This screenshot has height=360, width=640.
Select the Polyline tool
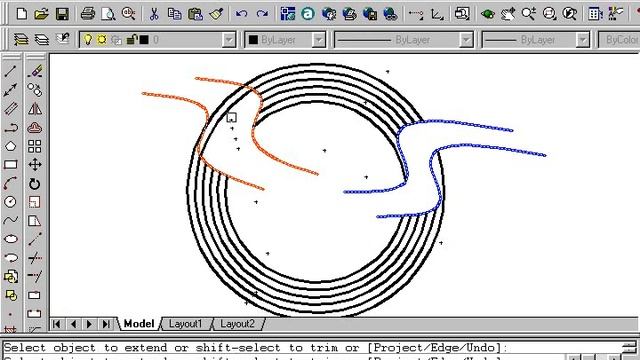coord(11,128)
